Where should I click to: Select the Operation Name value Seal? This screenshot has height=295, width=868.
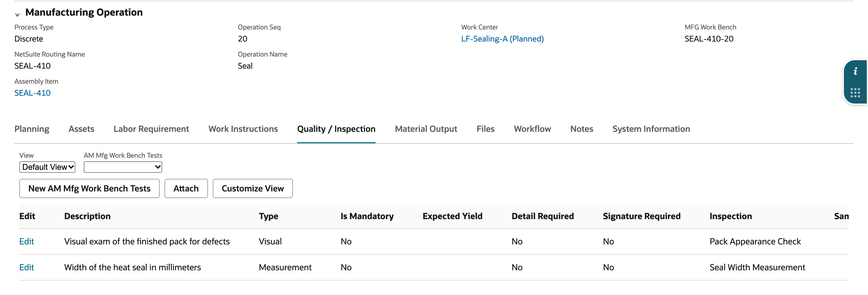point(245,66)
